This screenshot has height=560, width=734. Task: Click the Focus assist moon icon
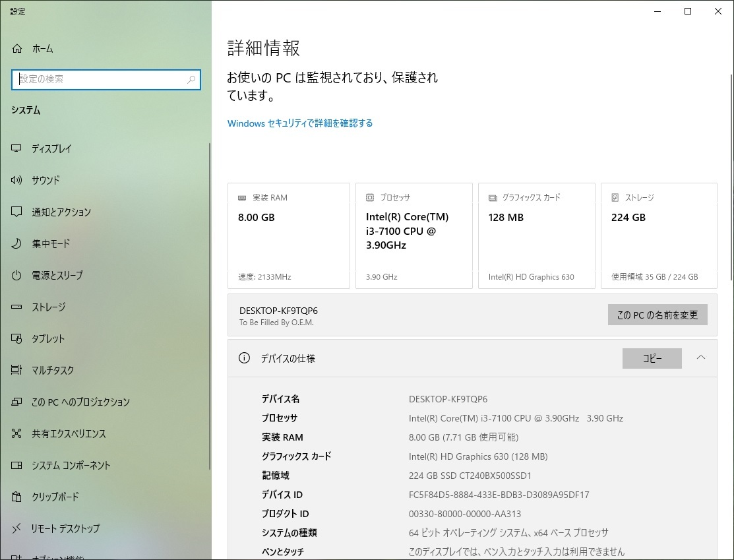pyautogui.click(x=16, y=243)
